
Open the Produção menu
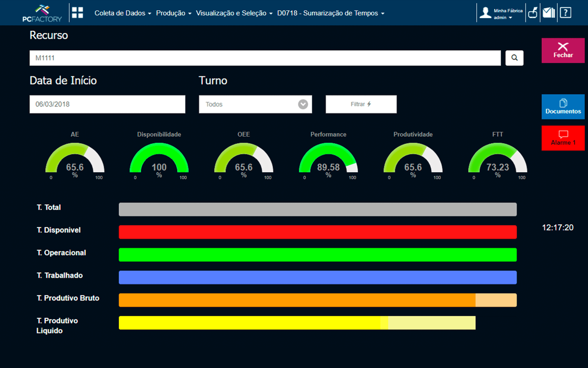(x=173, y=13)
